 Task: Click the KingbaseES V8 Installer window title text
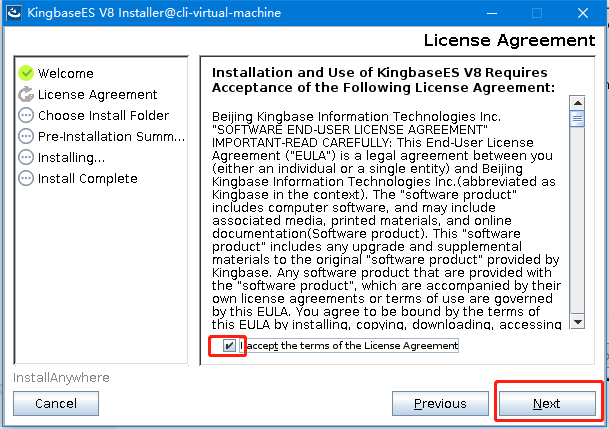tap(154, 13)
